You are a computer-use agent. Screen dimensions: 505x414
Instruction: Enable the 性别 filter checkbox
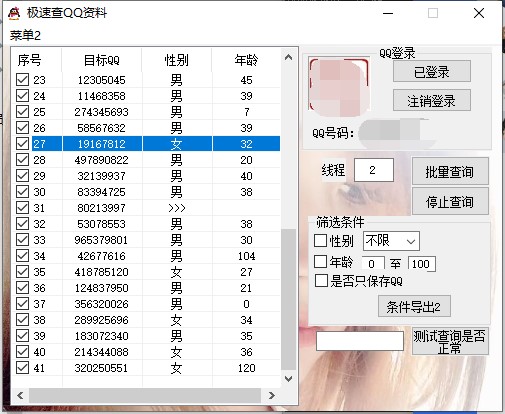pos(320,240)
